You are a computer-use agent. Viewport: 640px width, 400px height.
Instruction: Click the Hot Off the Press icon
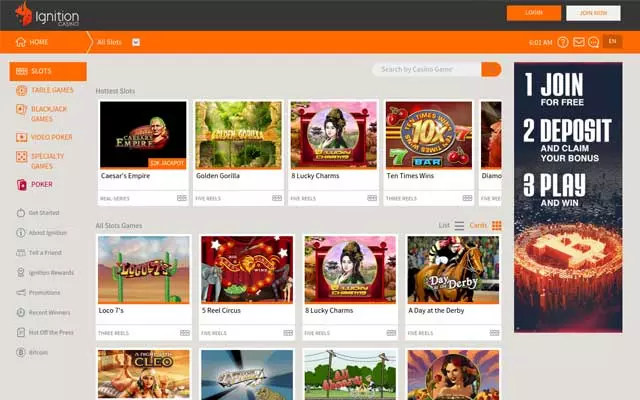pos(21,333)
